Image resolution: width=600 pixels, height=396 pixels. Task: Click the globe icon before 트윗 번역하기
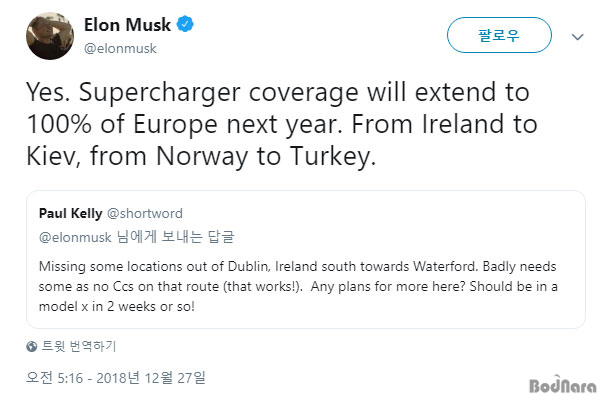coord(32,347)
